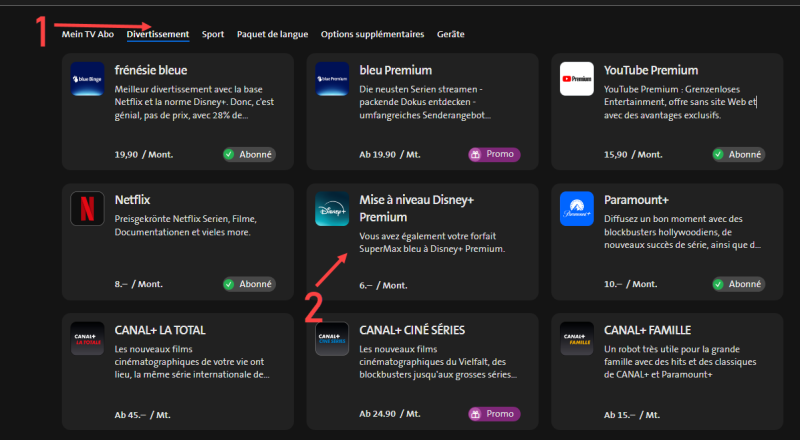Click the blue Premium logo icon

pyautogui.click(x=332, y=79)
